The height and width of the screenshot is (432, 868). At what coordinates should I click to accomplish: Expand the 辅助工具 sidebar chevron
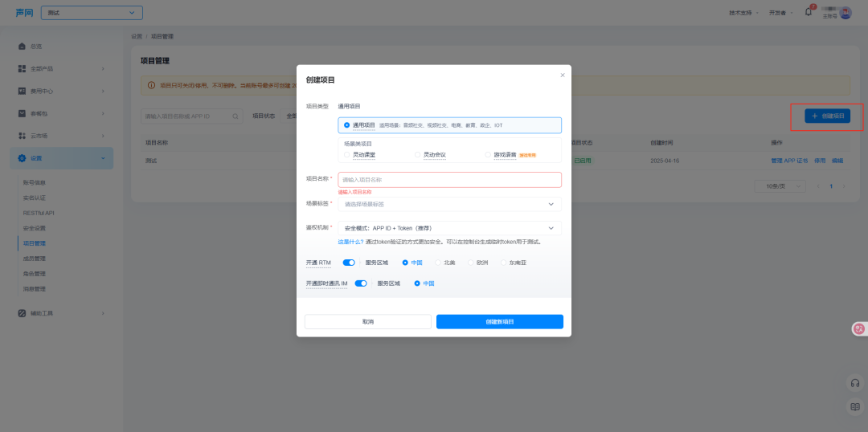tap(103, 313)
